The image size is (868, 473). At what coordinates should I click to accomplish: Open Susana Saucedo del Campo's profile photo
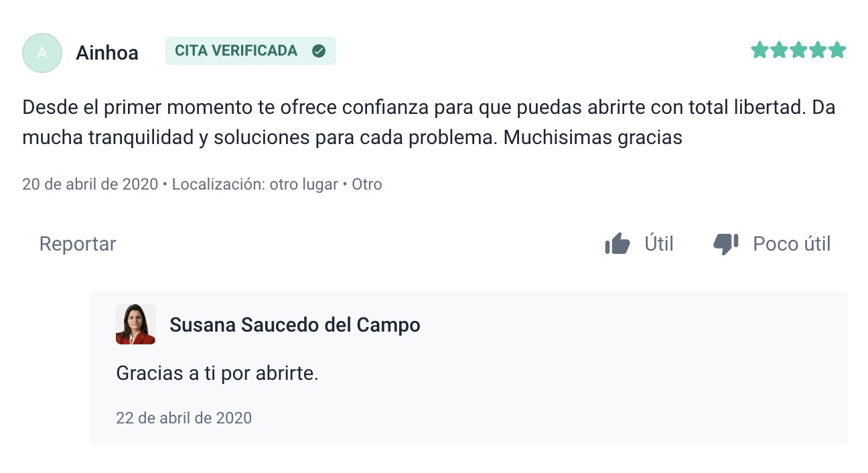coord(136,324)
